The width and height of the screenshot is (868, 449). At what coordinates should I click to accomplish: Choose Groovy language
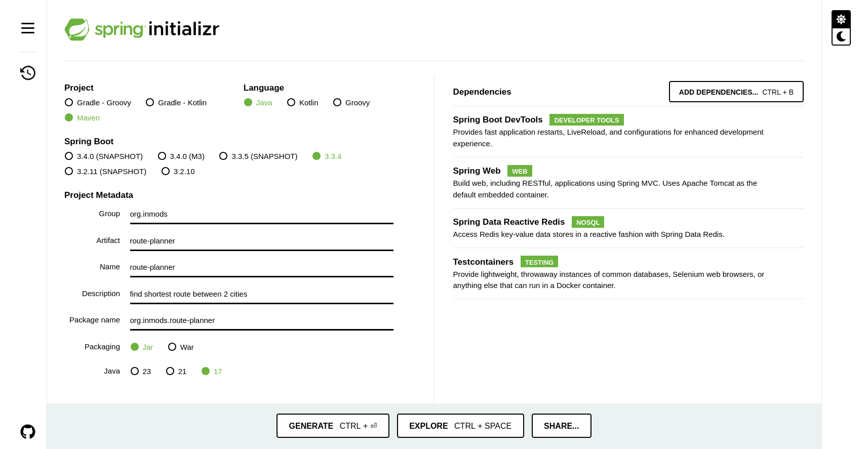[351, 103]
